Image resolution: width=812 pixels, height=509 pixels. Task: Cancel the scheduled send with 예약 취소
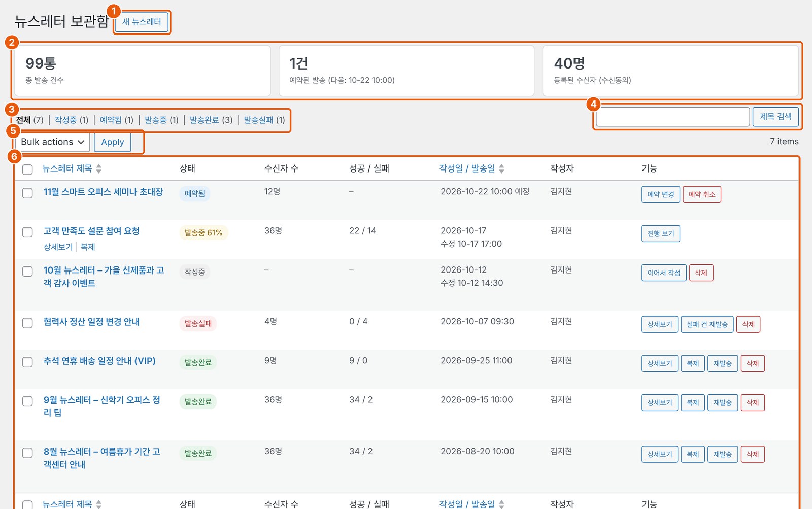701,194
